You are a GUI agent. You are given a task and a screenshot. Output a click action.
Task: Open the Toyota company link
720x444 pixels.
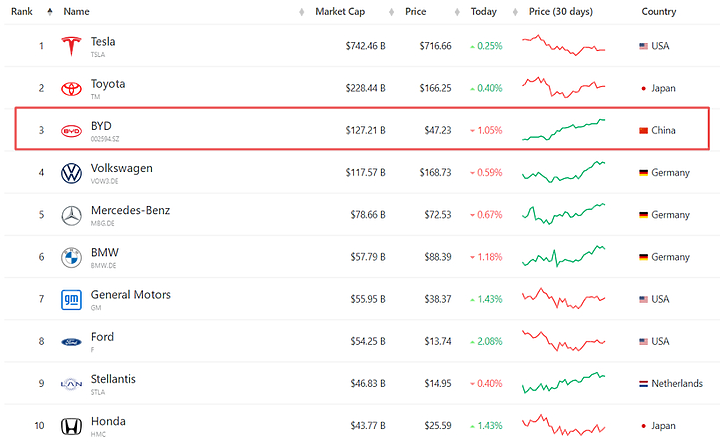(108, 84)
